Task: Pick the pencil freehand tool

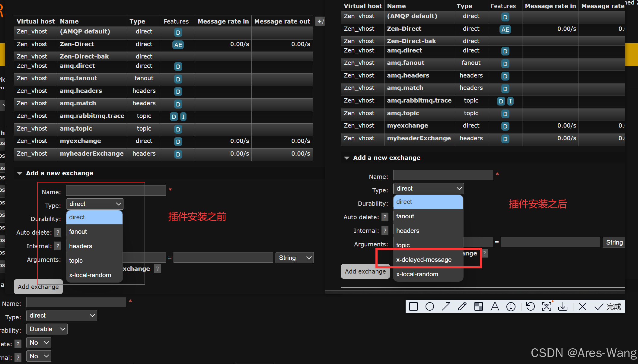Action: tap(462, 307)
